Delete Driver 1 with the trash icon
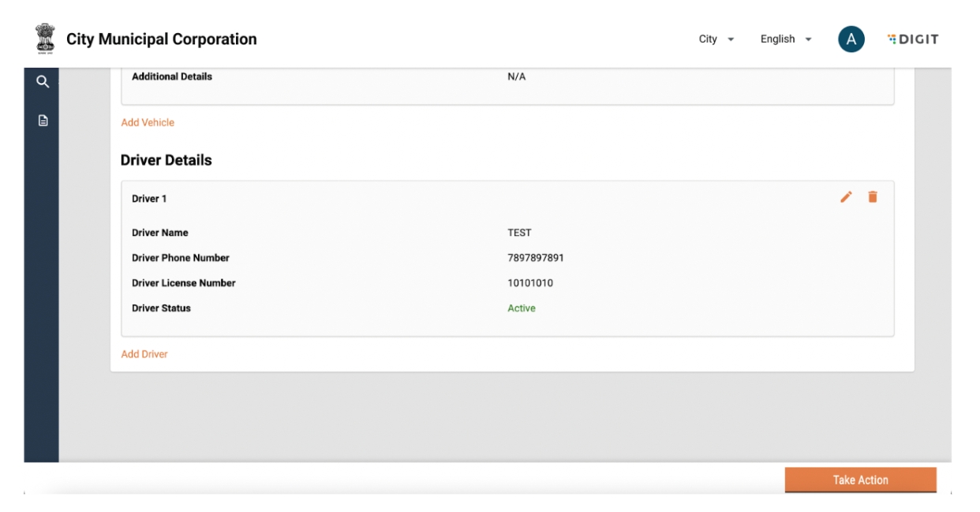This screenshot has width=980, height=512. click(873, 197)
